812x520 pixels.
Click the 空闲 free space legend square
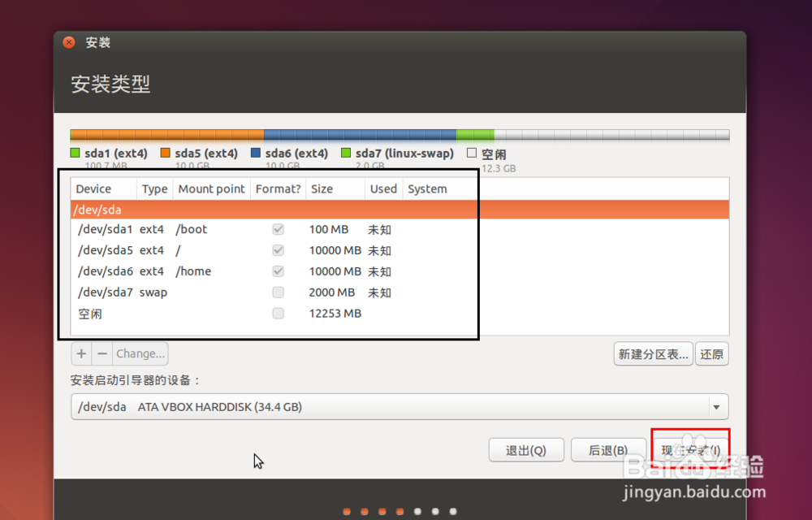click(x=469, y=153)
